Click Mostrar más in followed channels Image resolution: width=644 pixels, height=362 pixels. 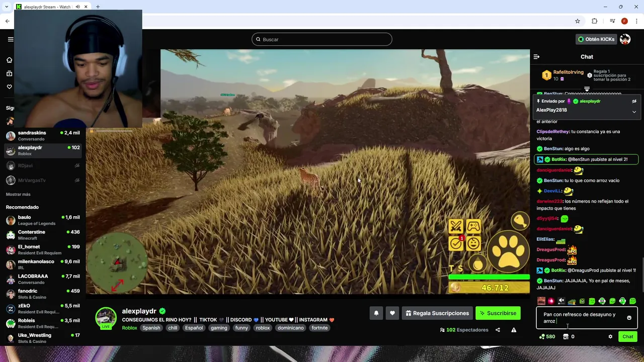coord(18,194)
